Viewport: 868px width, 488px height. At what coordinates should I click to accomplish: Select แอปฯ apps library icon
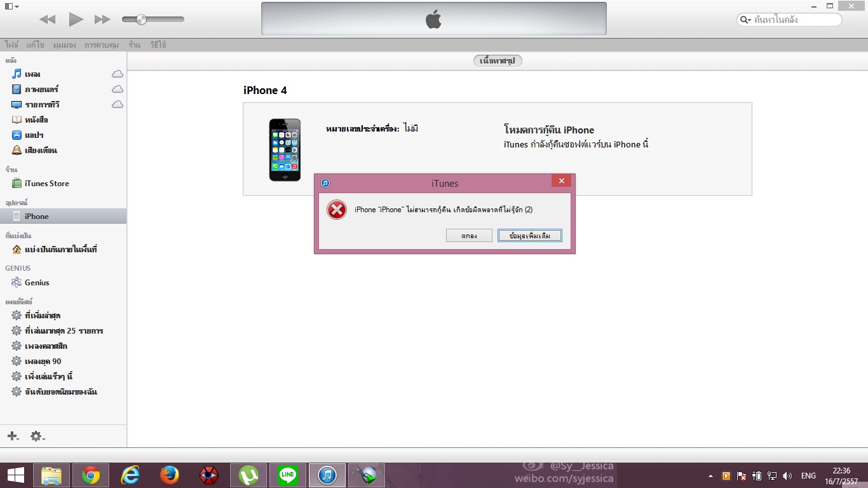pyautogui.click(x=17, y=135)
